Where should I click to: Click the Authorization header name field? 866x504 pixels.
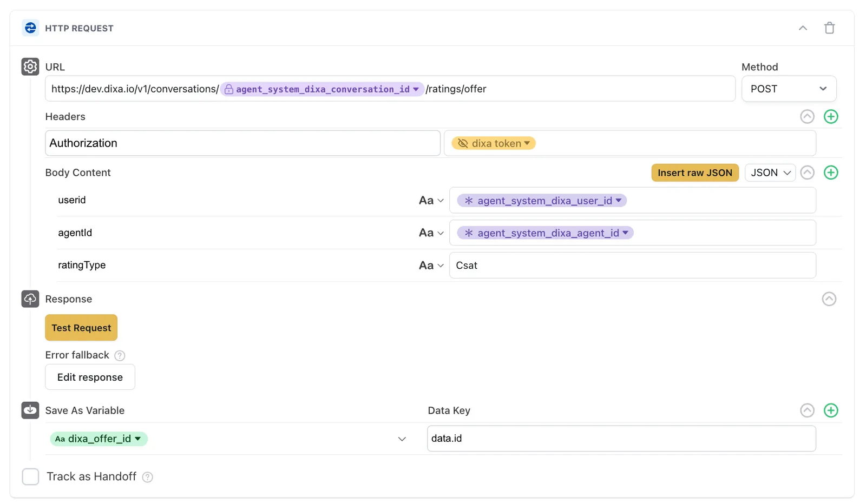point(242,143)
